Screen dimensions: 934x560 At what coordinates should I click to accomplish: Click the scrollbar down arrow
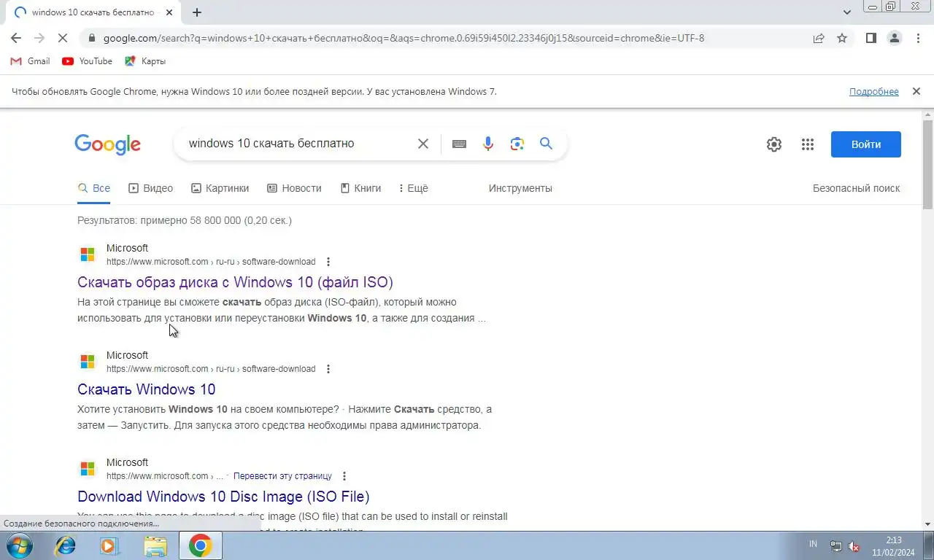(927, 524)
